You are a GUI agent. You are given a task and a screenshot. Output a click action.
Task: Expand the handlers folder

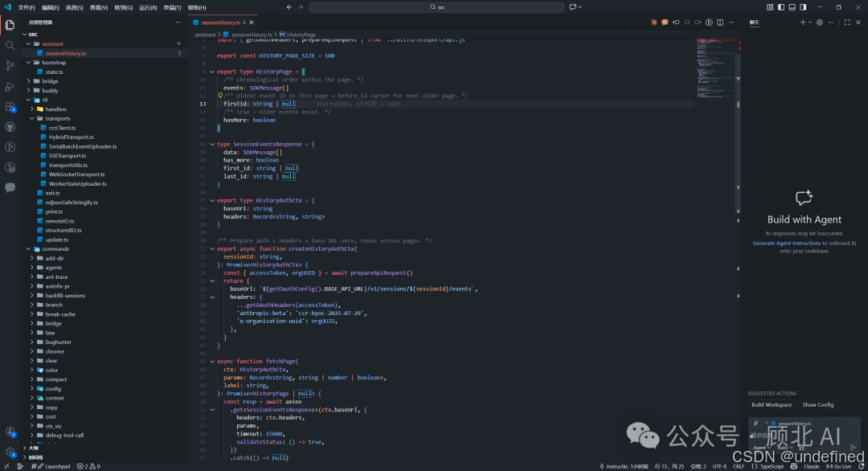(32, 109)
